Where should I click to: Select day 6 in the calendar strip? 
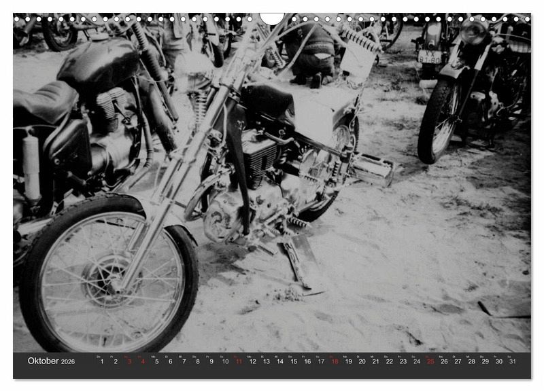[171, 361]
